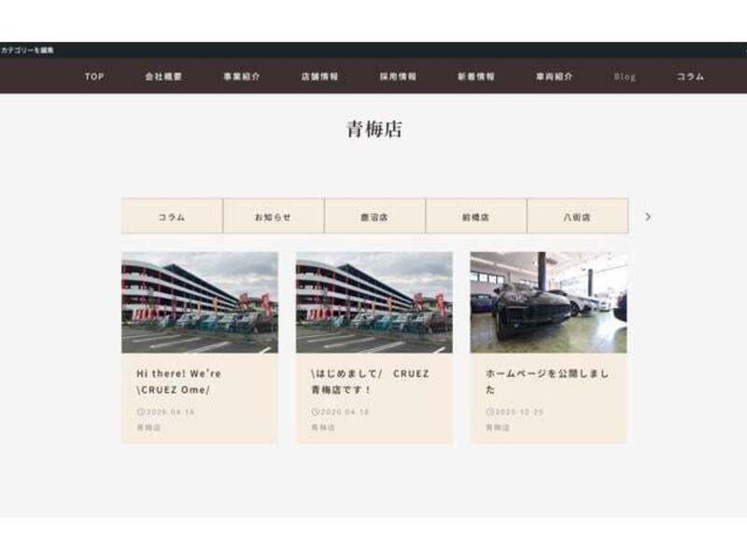
Task: Select the Blog navigation link
Action: coord(625,77)
